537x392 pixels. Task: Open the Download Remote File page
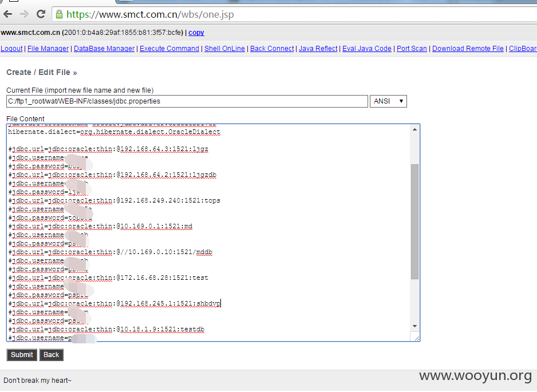(468, 49)
